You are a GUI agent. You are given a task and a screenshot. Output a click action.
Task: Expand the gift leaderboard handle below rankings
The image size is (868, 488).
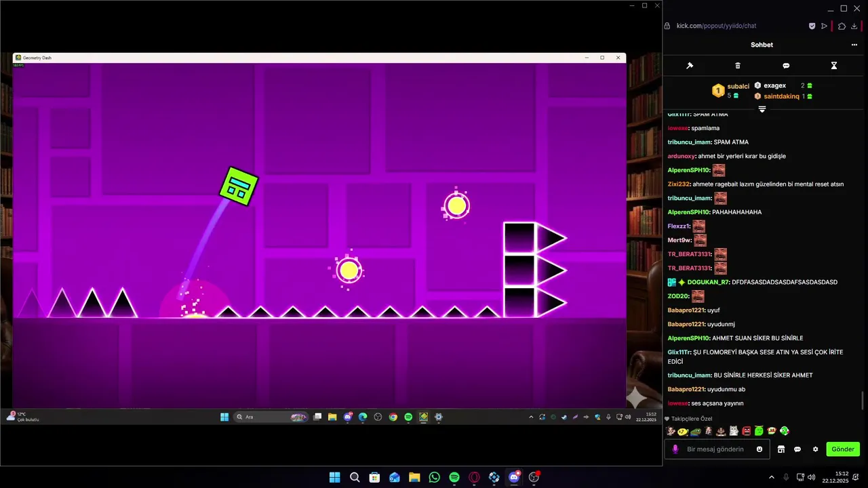pyautogui.click(x=762, y=109)
